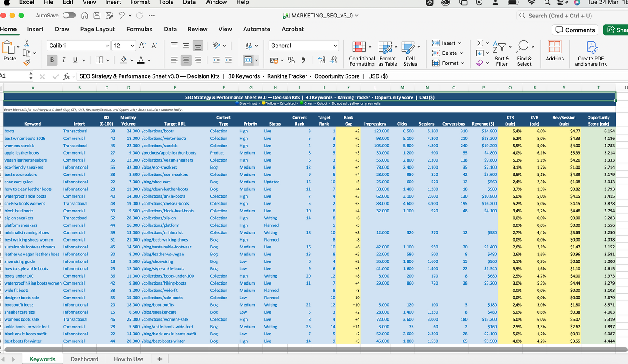Click the Save floppy disk icon
The width and height of the screenshot is (628, 364).
coord(97,15)
